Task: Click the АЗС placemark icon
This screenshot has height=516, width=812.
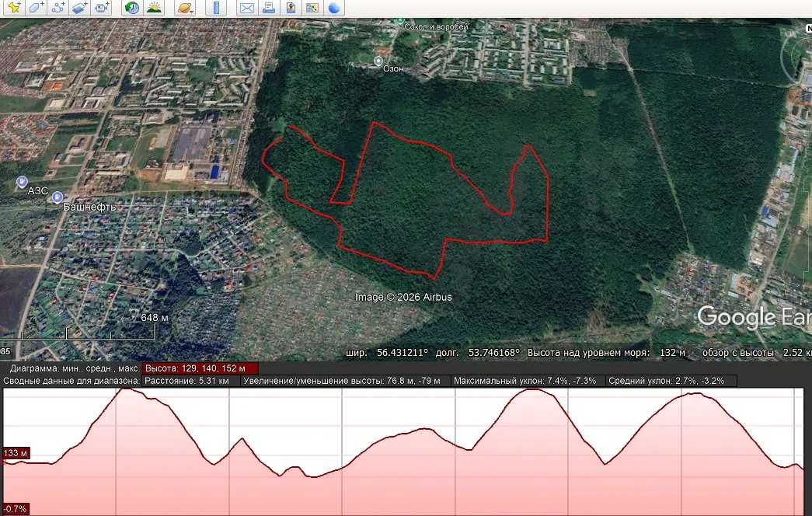Action: click(22, 181)
